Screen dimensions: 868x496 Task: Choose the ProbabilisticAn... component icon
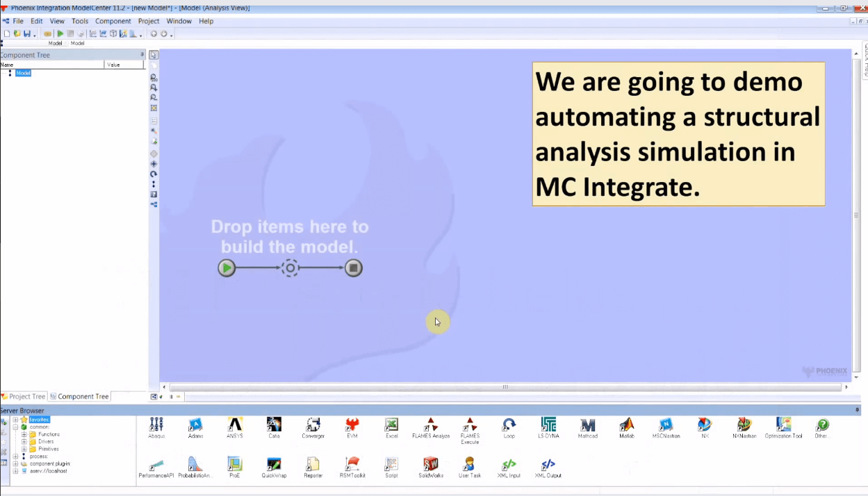click(195, 463)
